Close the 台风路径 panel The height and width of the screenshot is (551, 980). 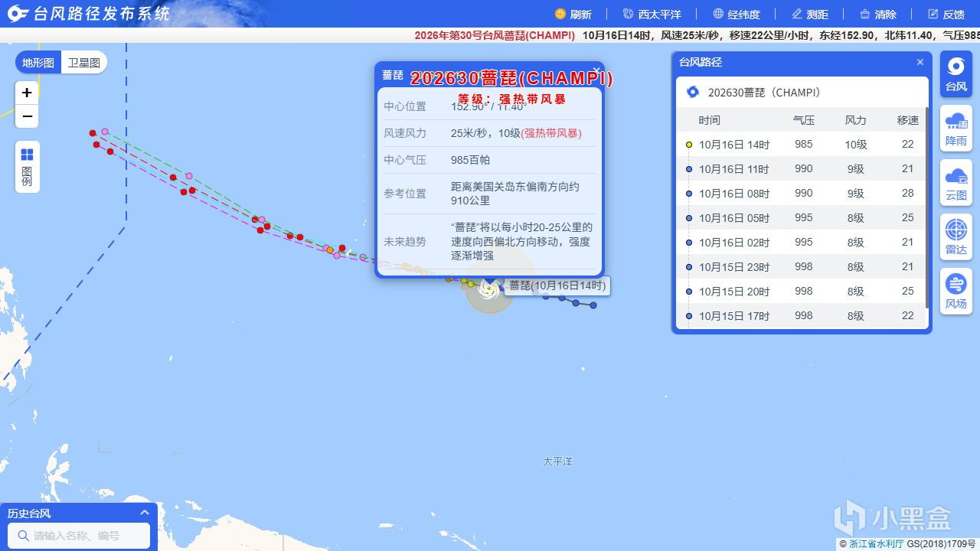920,62
